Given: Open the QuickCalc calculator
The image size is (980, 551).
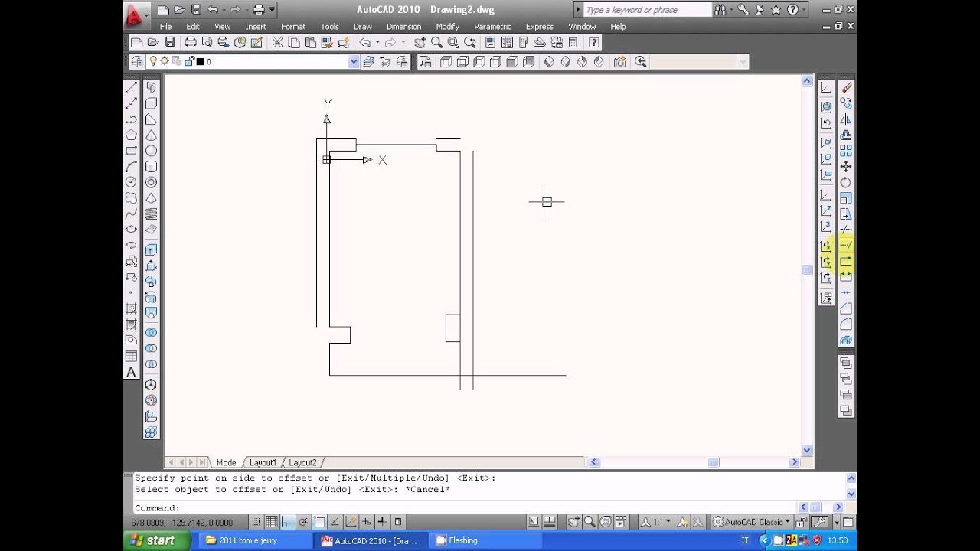Looking at the screenshot, I should [573, 43].
